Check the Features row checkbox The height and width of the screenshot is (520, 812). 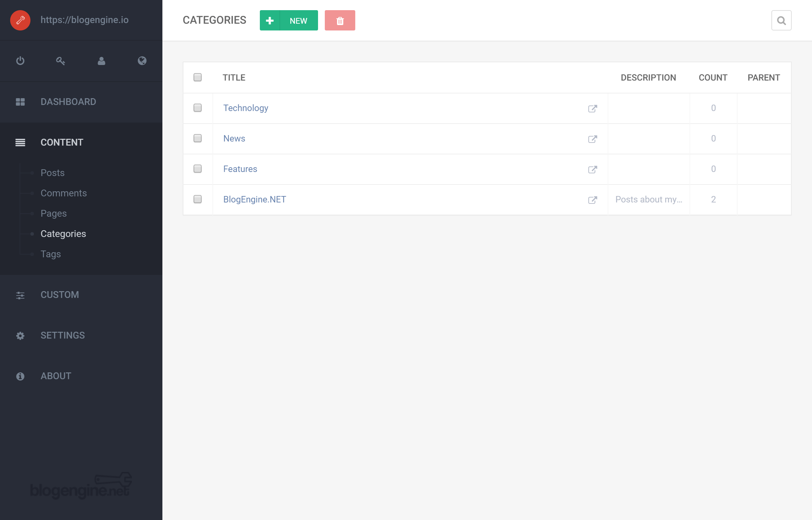(198, 169)
